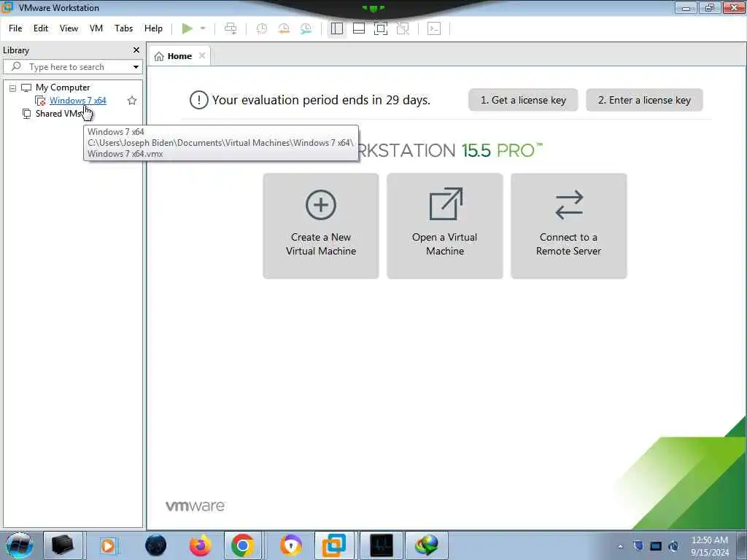Open the snapshot manager icon

[306, 28]
